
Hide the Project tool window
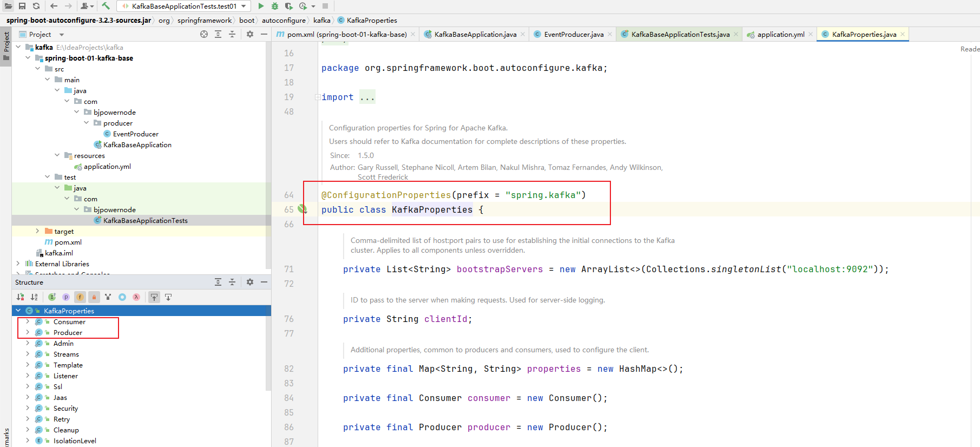pos(264,34)
